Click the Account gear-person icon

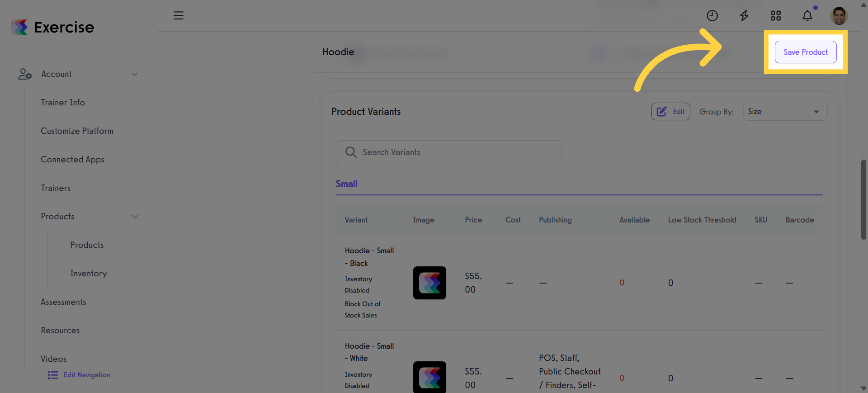point(25,74)
